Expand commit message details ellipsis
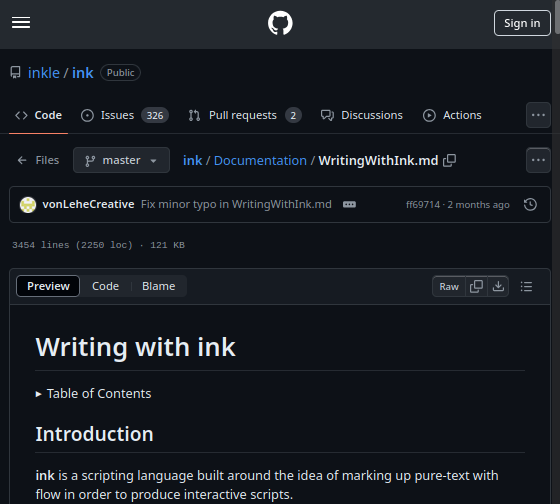The image size is (560, 504). [x=349, y=205]
